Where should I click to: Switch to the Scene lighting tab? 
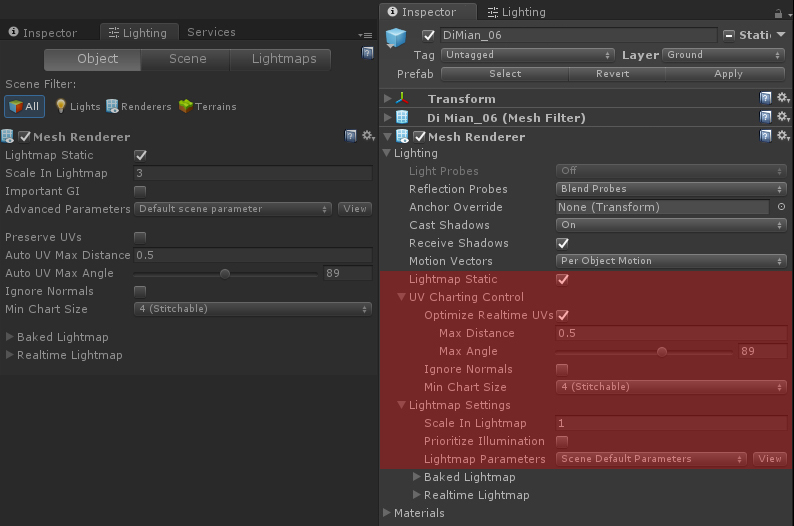click(x=187, y=59)
